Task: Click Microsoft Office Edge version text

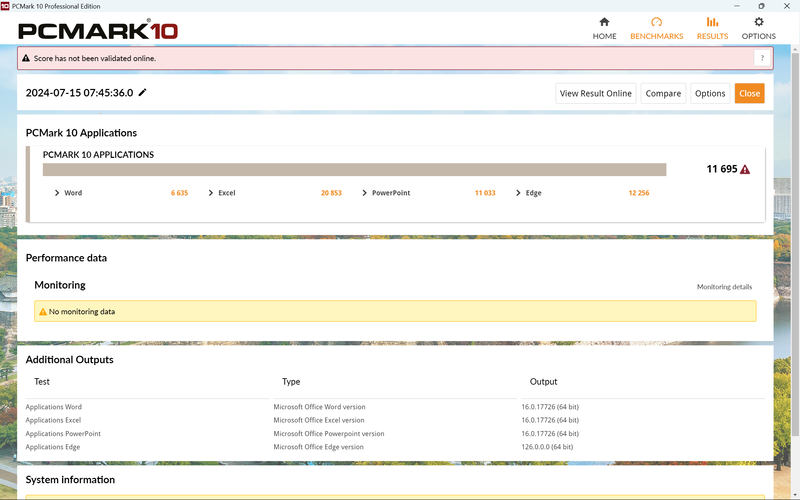Action: point(318,446)
